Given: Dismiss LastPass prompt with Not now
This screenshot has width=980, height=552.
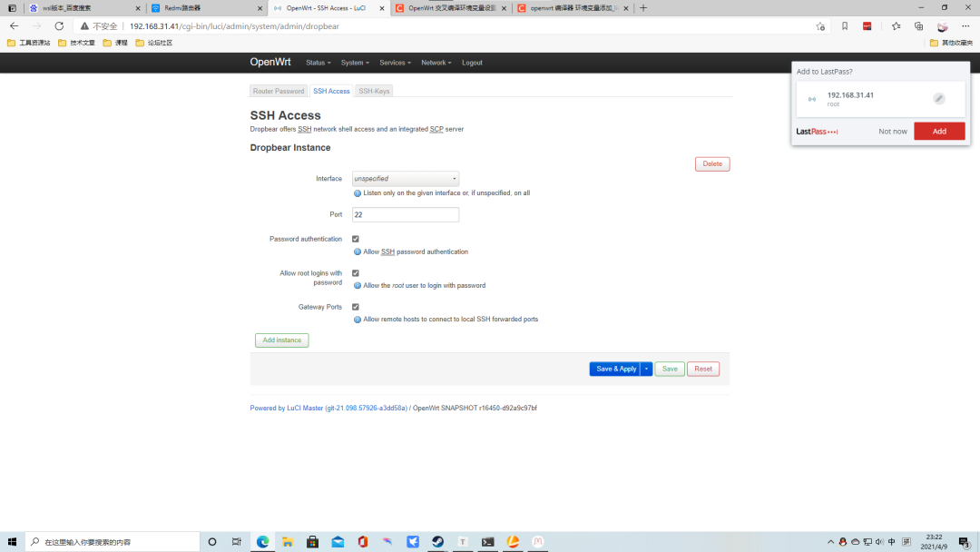Looking at the screenshot, I should [893, 132].
